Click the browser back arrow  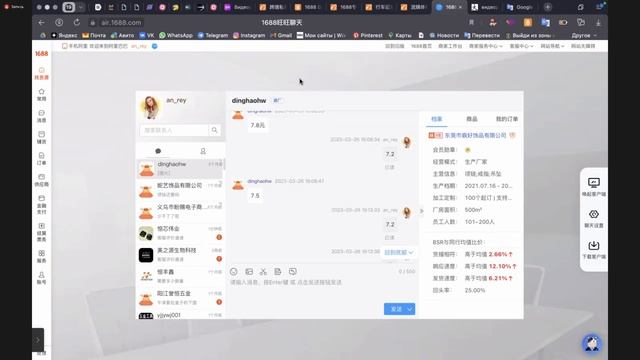click(x=41, y=22)
